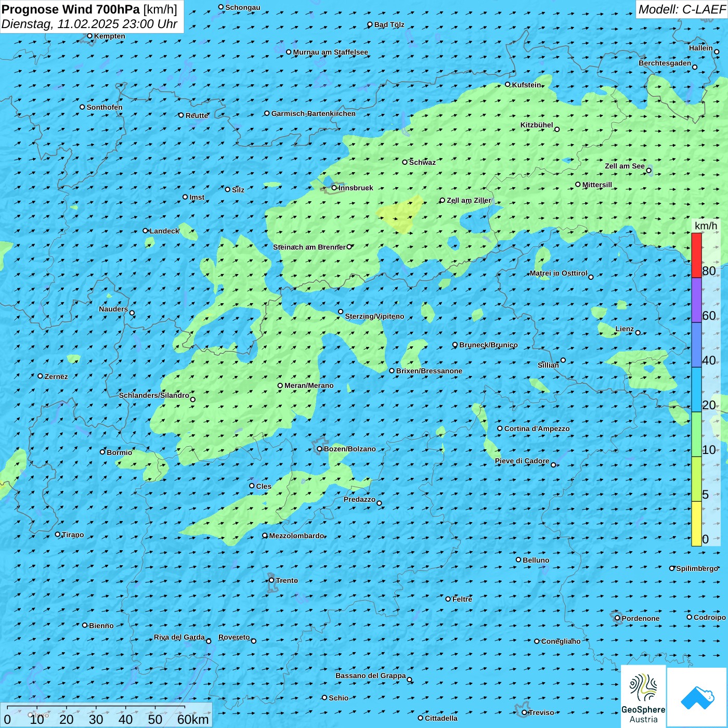
Task: Click the blue cloud logo icon
Action: tap(697, 697)
